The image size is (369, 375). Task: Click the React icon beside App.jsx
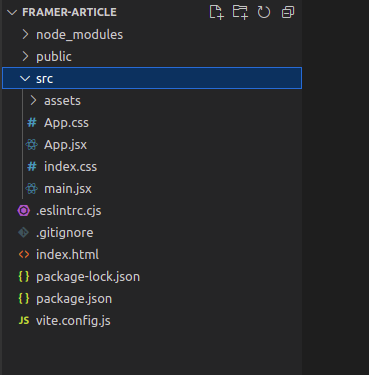pyautogui.click(x=32, y=145)
